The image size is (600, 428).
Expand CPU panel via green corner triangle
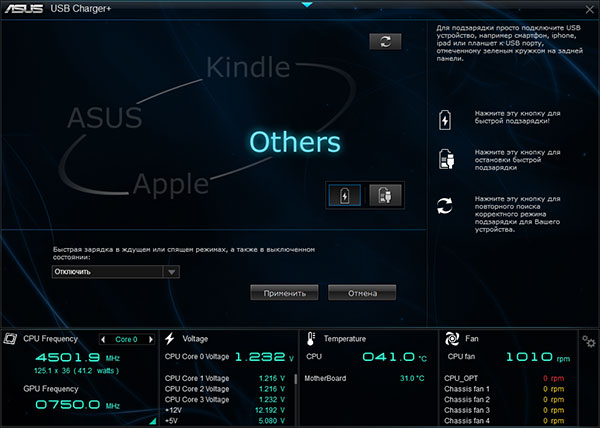click(153, 421)
